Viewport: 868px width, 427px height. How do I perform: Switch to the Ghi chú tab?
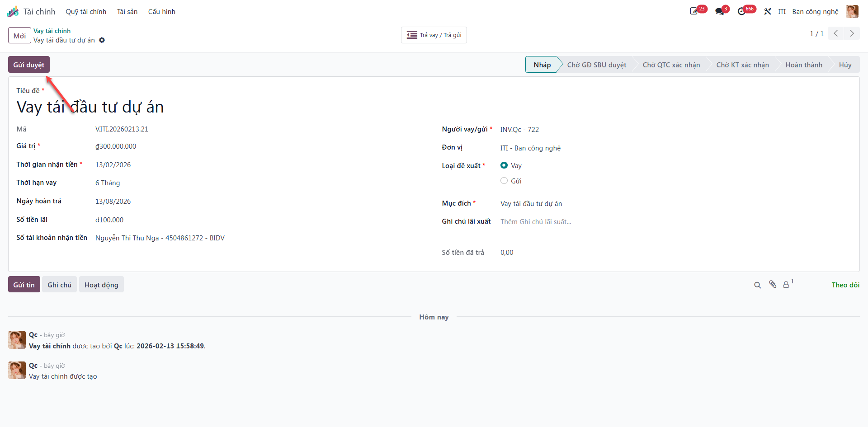coord(60,285)
